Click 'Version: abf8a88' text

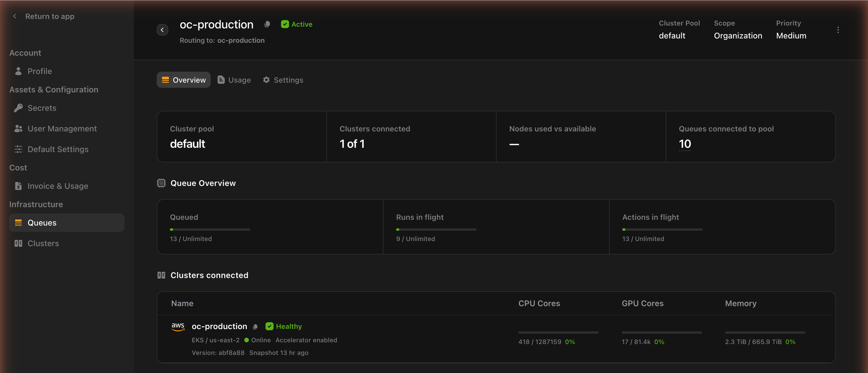(x=218, y=352)
